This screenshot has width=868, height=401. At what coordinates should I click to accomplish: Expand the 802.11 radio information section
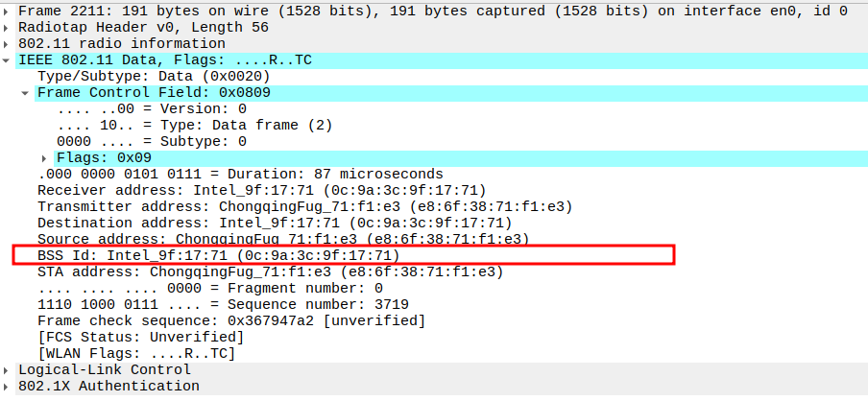[x=9, y=44]
